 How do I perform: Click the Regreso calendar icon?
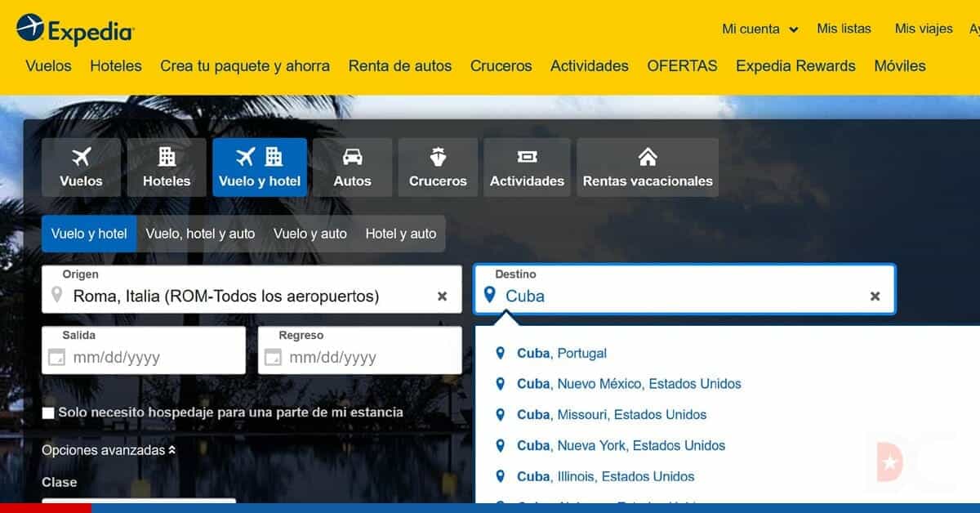(273, 357)
